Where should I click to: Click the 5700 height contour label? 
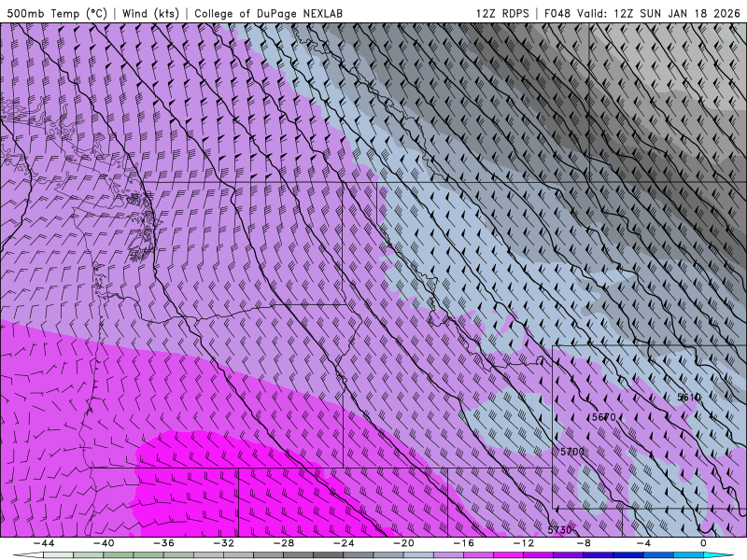pyautogui.click(x=572, y=452)
